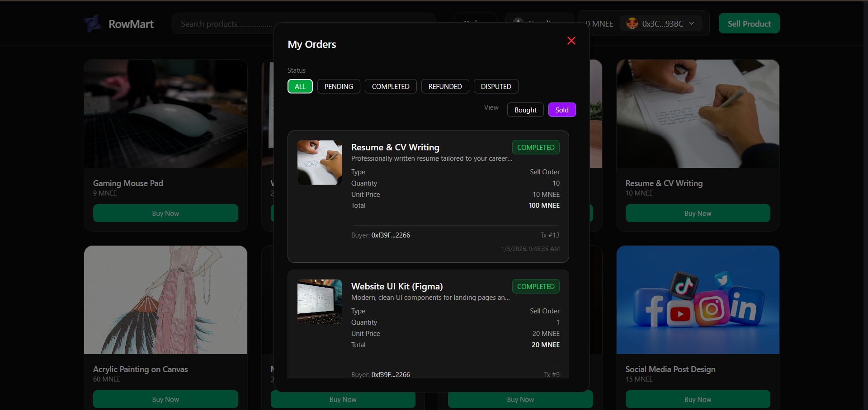Click the description starting 'Professionally written resume'

(x=432, y=158)
